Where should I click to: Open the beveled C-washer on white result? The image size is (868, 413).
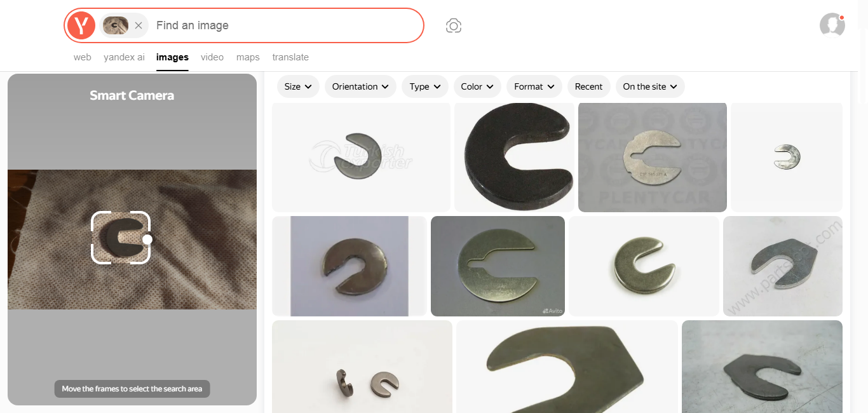[x=644, y=266]
